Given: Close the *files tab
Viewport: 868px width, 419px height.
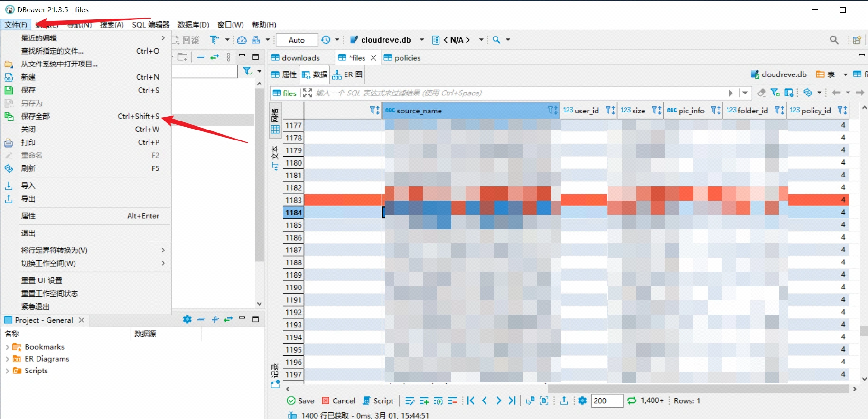Looking at the screenshot, I should (x=373, y=58).
